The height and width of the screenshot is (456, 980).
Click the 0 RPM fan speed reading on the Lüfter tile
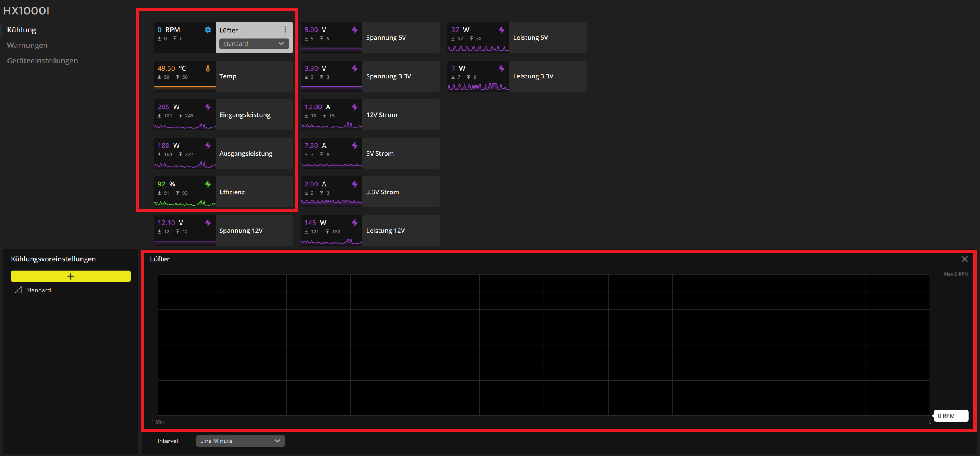coord(169,30)
